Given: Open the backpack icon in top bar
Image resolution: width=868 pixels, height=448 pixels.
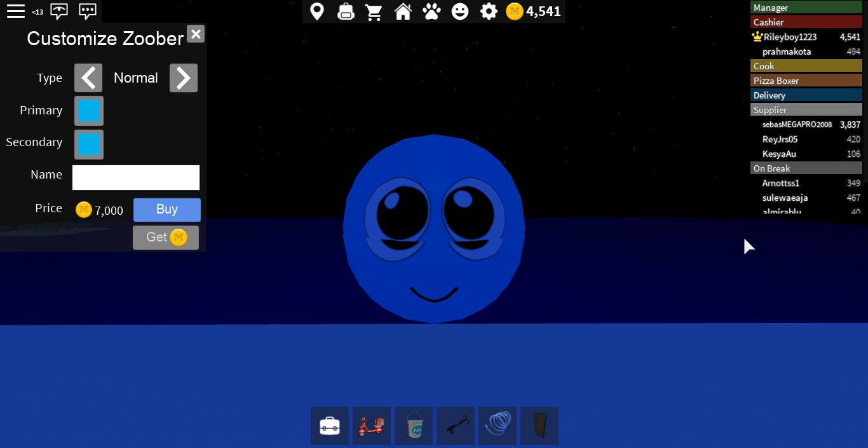Looking at the screenshot, I should coord(345,11).
